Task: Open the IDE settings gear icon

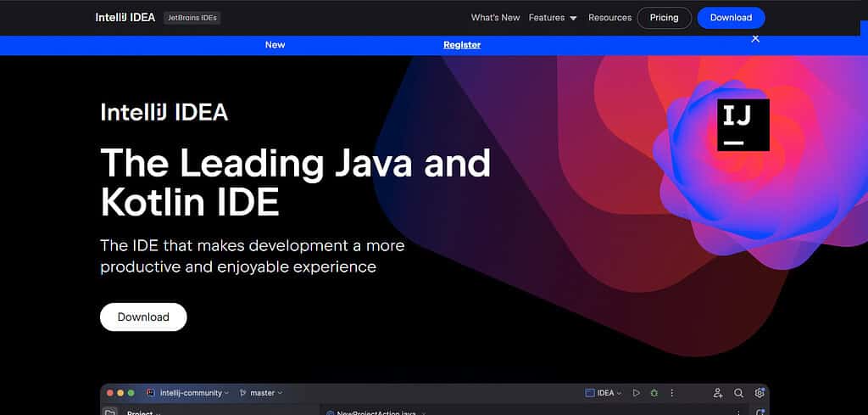Action: pos(759,393)
